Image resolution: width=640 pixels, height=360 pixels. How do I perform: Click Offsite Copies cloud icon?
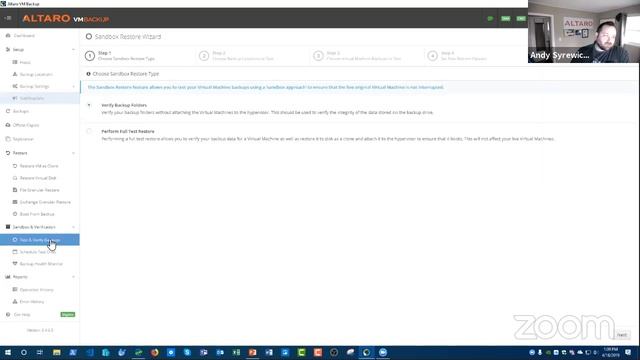pyautogui.click(x=8, y=125)
